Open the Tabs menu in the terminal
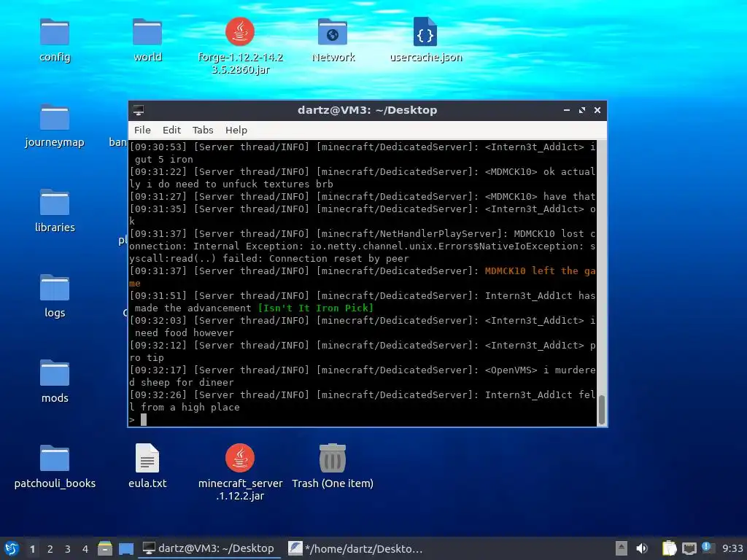 (x=203, y=130)
